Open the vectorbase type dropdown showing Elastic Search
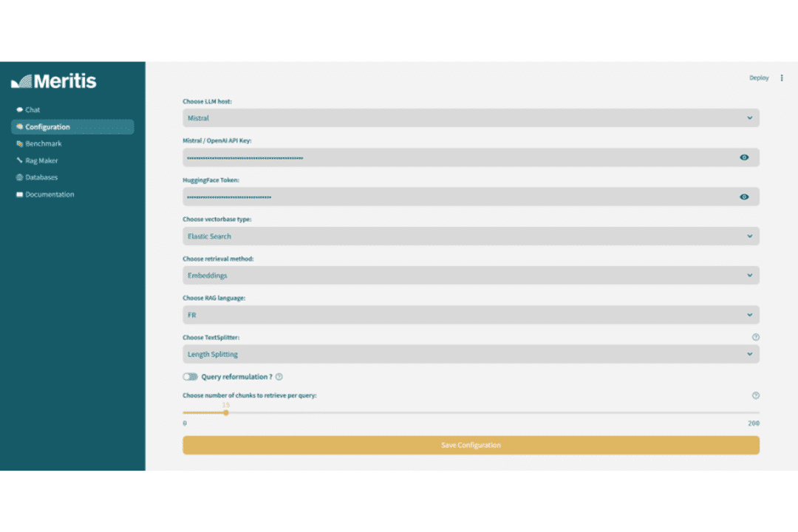Screen dimensions: 798x532 coord(471,236)
